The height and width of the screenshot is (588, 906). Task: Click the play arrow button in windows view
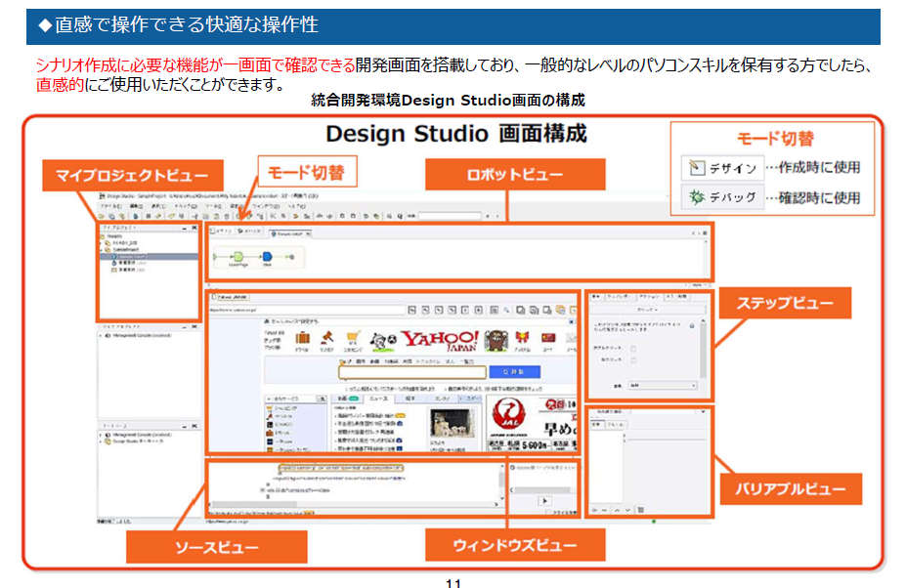(545, 500)
